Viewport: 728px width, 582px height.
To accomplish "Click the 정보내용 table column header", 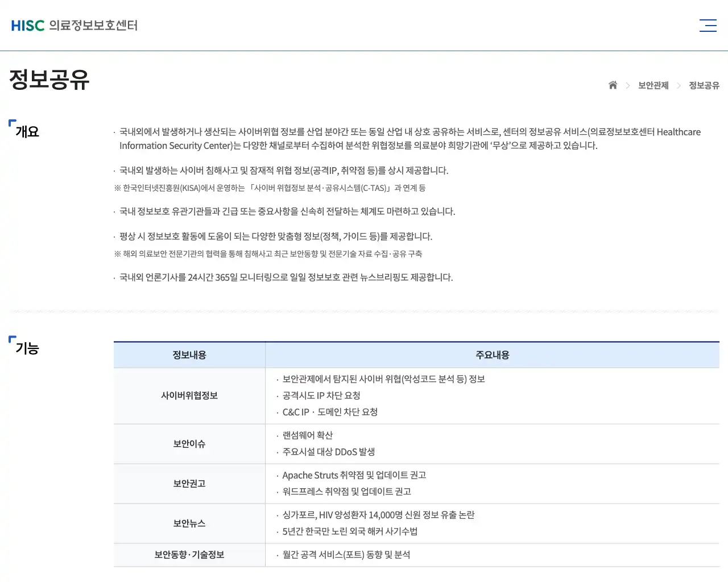I will click(189, 355).
